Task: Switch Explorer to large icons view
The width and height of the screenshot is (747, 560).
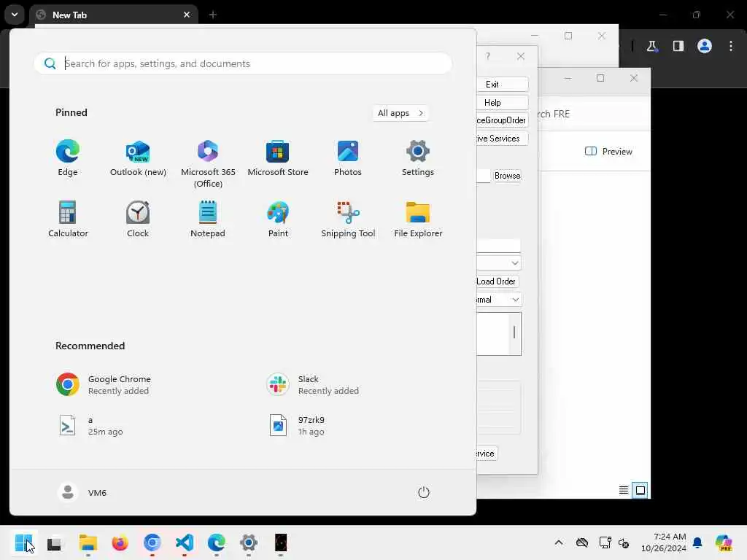Action: (640, 490)
